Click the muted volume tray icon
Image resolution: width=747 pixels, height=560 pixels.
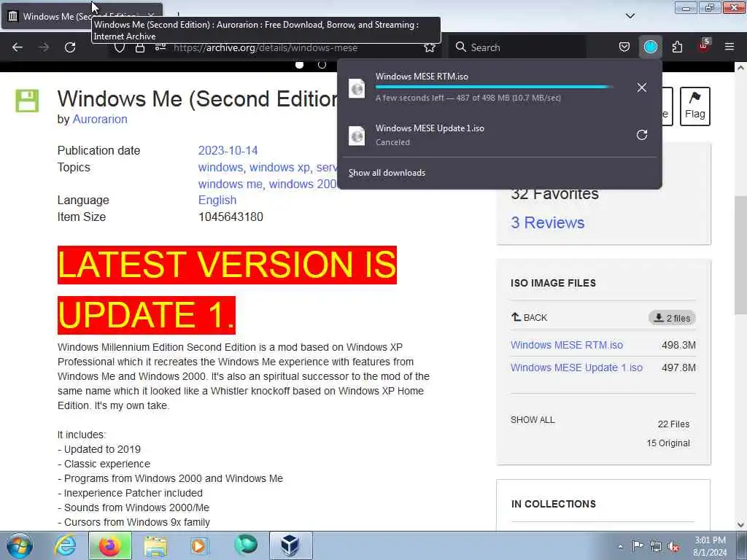(673, 546)
